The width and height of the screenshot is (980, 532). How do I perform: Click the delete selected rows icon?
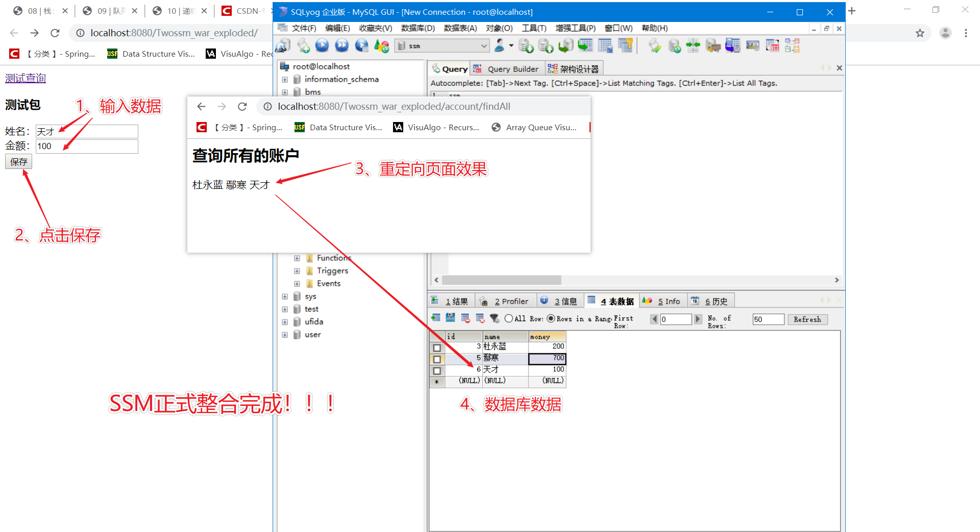(465, 318)
